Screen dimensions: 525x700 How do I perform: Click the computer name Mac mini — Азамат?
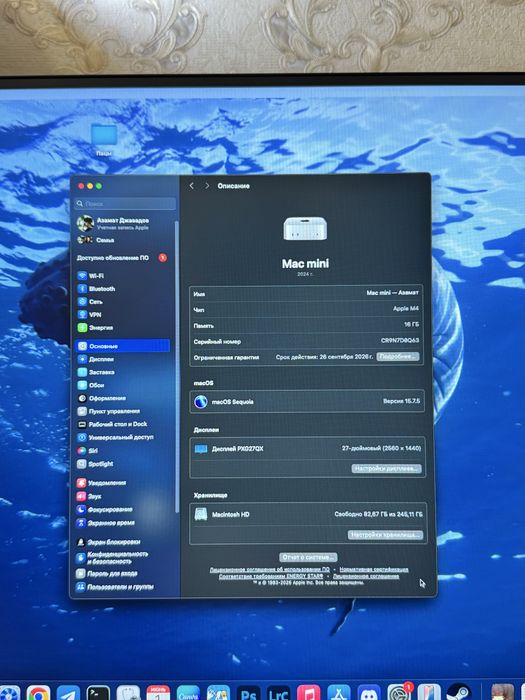[392, 293]
